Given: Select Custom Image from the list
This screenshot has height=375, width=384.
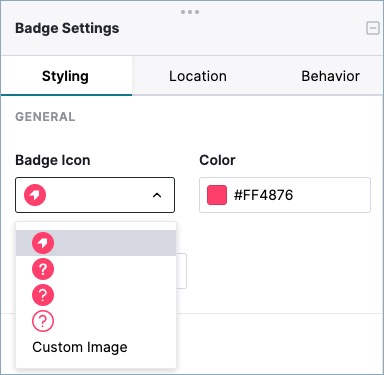Looking at the screenshot, I should (80, 347).
